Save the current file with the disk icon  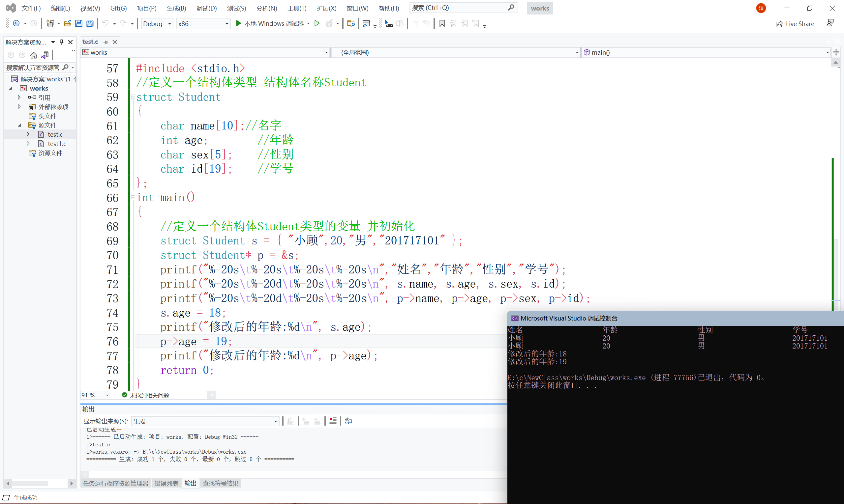pos(78,23)
